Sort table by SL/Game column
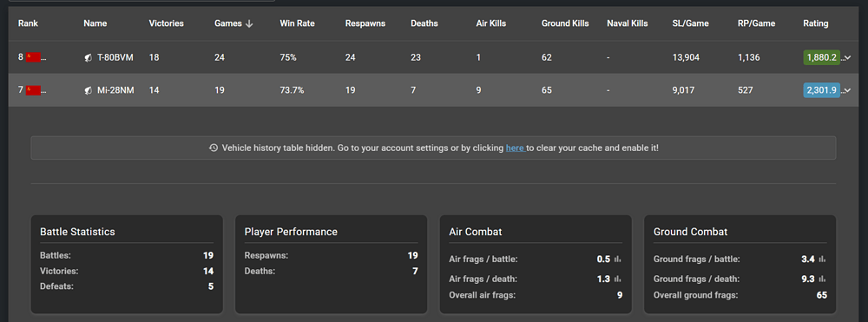 pos(690,23)
